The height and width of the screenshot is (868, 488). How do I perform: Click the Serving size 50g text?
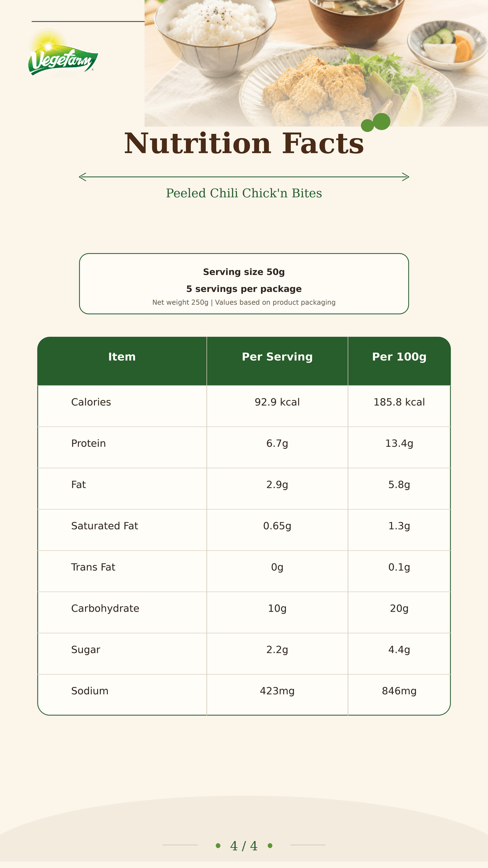pos(244,272)
